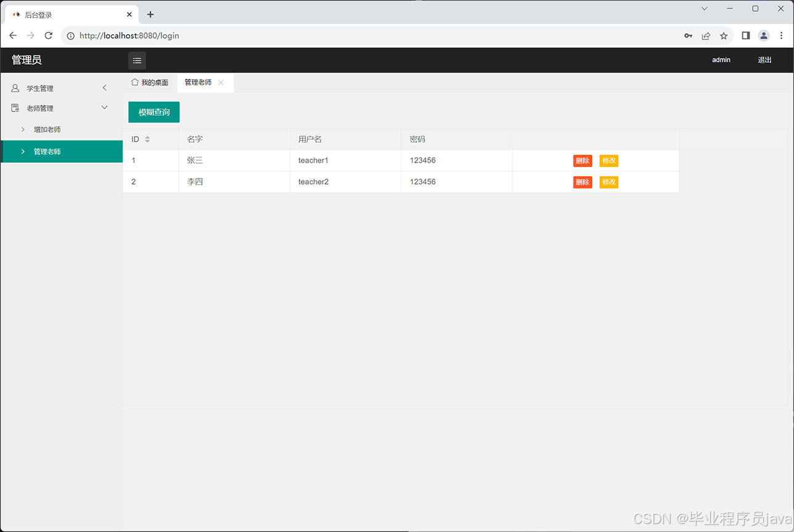Open the Chrome three-dot menu
The width and height of the screenshot is (794, 532).
point(781,36)
